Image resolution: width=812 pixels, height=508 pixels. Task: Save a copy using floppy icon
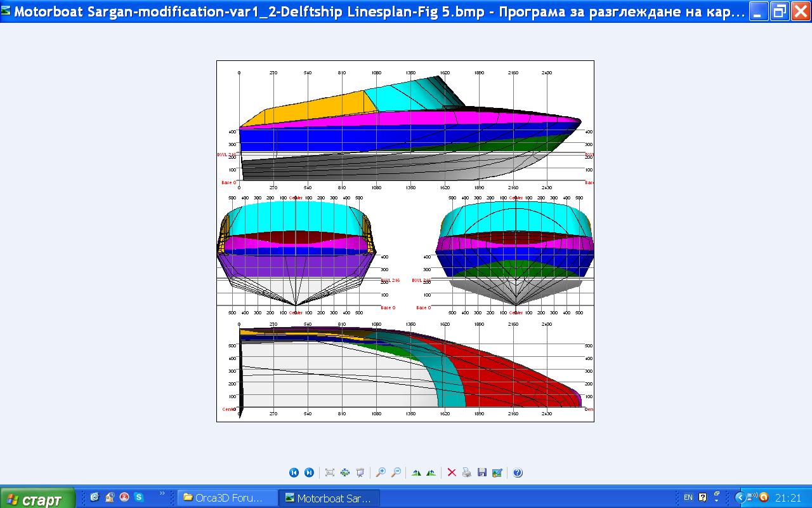(482, 472)
